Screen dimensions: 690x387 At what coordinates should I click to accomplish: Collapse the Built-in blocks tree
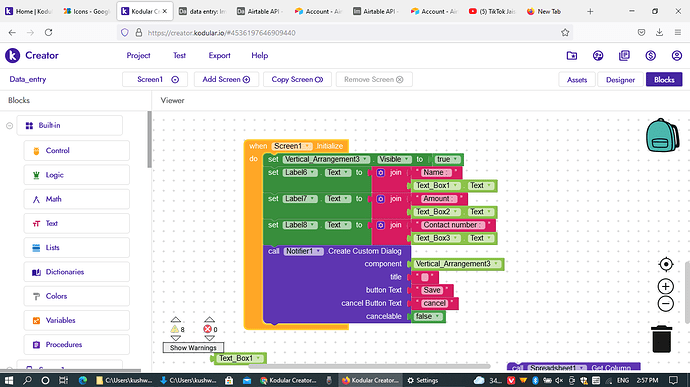pyautogui.click(x=9, y=126)
